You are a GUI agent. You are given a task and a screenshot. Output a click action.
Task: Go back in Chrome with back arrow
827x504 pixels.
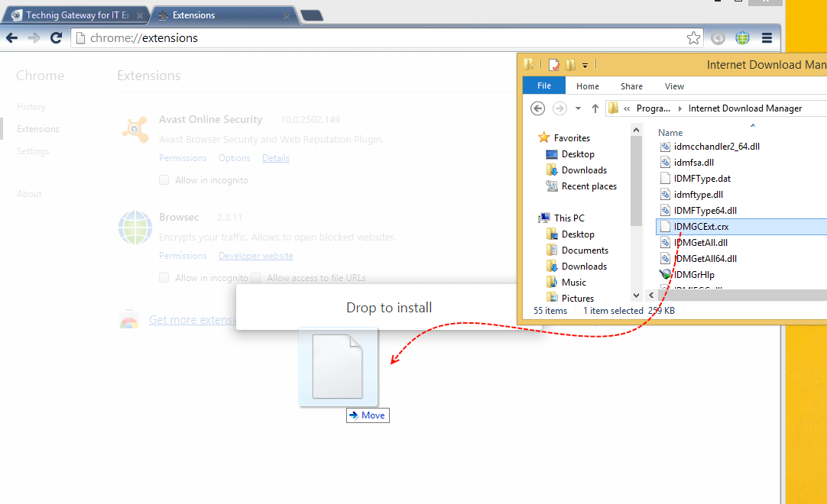(11, 38)
